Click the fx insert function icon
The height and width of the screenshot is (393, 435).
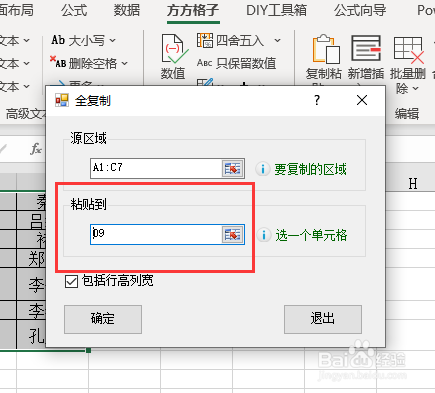point(36,149)
